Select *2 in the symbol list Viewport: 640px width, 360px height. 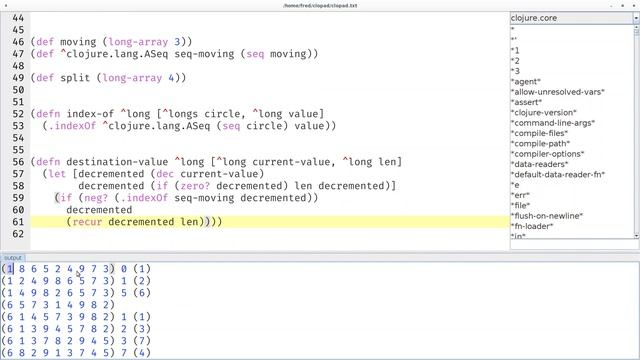coord(515,61)
